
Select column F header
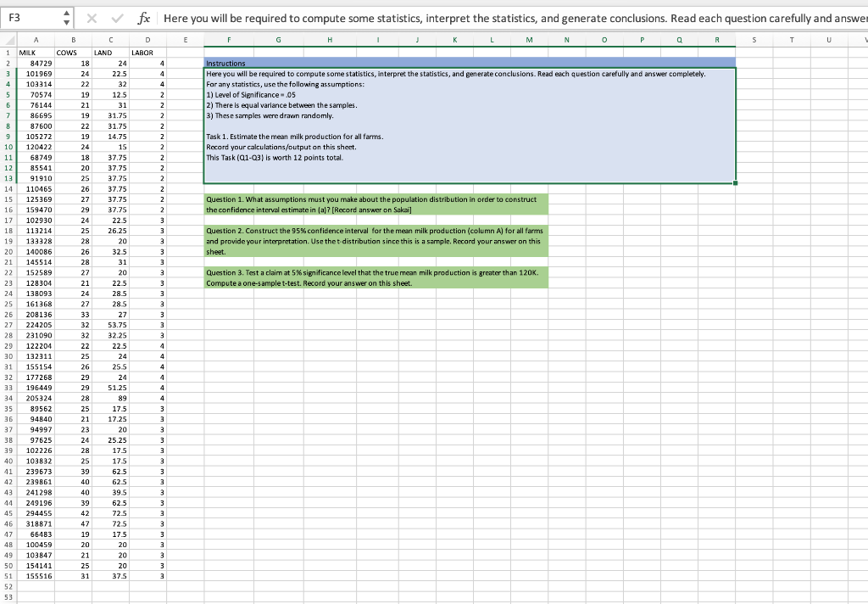coord(229,40)
